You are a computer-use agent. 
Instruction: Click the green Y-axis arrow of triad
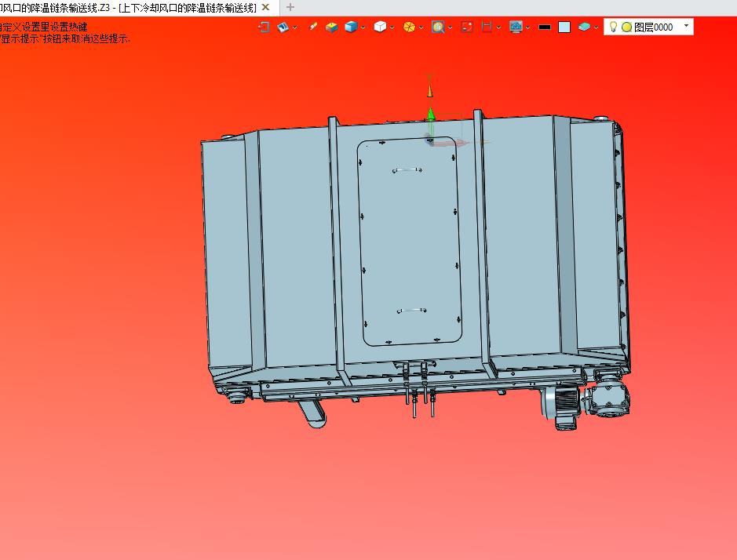tap(431, 115)
